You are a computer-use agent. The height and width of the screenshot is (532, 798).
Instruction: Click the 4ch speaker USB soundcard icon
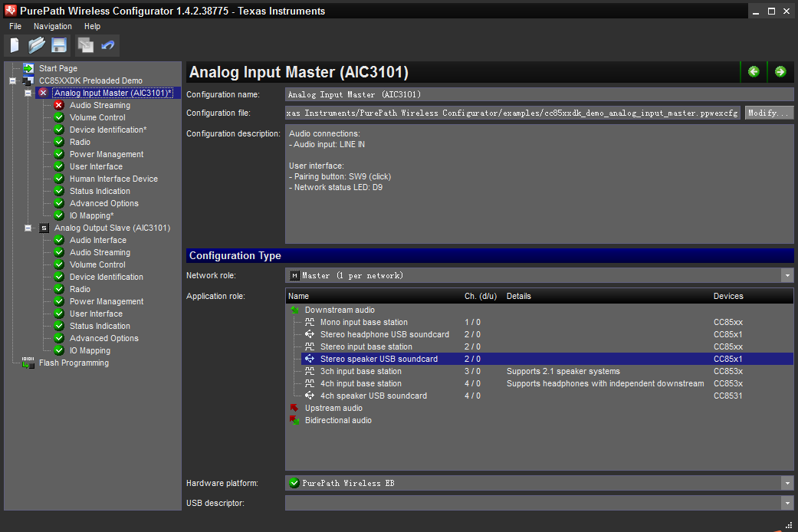click(310, 396)
